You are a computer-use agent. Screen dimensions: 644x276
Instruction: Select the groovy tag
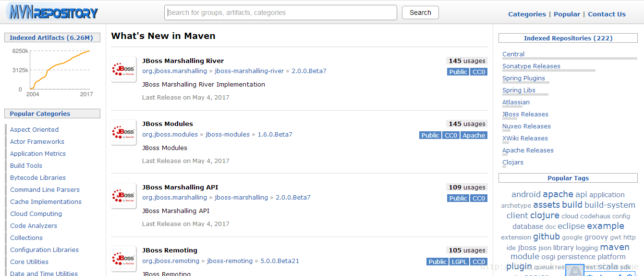pos(596,237)
